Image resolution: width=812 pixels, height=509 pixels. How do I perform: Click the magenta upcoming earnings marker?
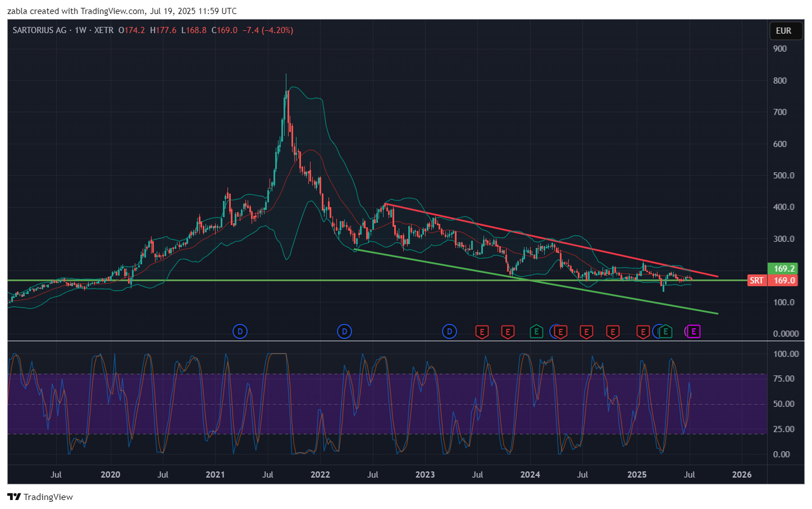(x=694, y=332)
